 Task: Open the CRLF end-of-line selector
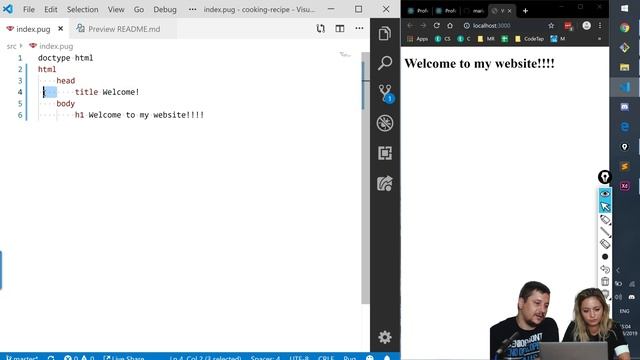[x=326, y=358]
